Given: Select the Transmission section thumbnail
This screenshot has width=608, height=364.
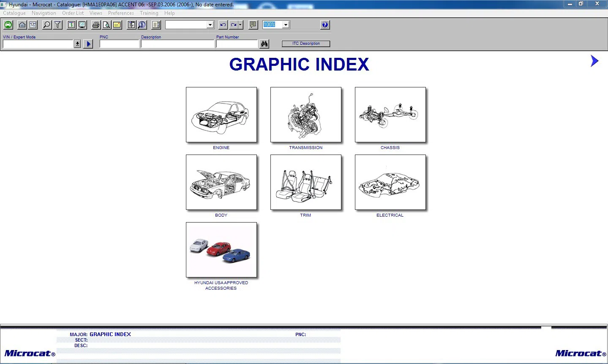Looking at the screenshot, I should point(306,115).
